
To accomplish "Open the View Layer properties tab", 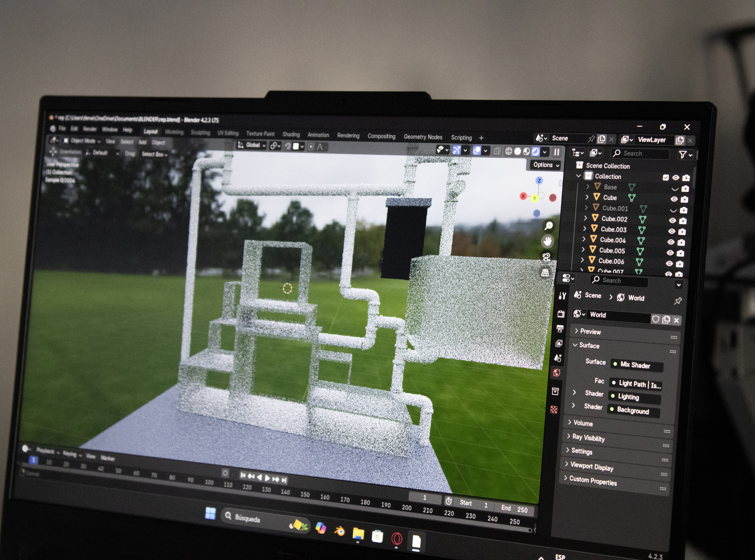I will 559,343.
